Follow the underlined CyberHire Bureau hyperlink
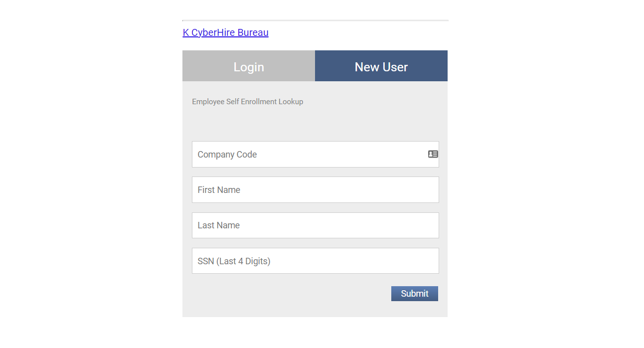 [225, 32]
